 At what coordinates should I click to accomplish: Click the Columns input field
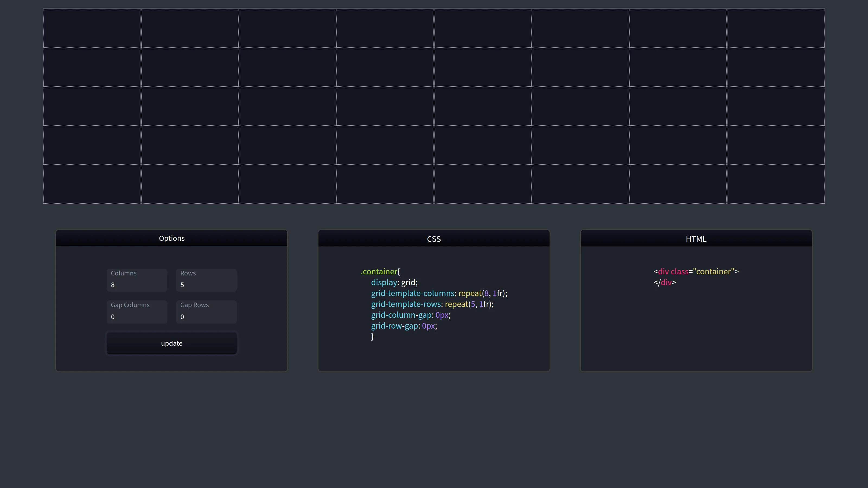(x=137, y=280)
